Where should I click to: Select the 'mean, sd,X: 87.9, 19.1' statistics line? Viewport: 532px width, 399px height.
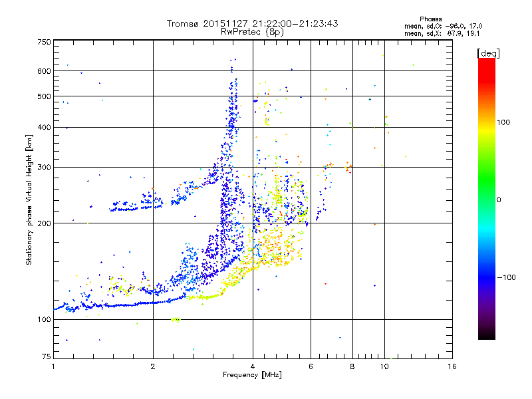442,34
